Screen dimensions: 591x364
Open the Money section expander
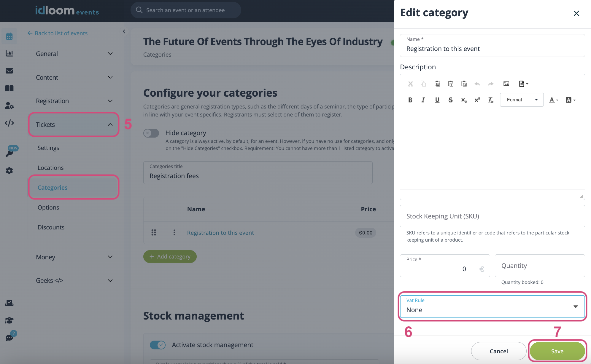coord(74,256)
